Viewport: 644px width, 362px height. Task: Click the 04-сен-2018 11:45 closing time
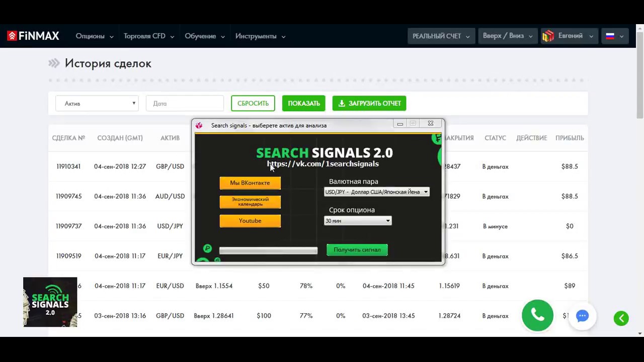coord(388,286)
